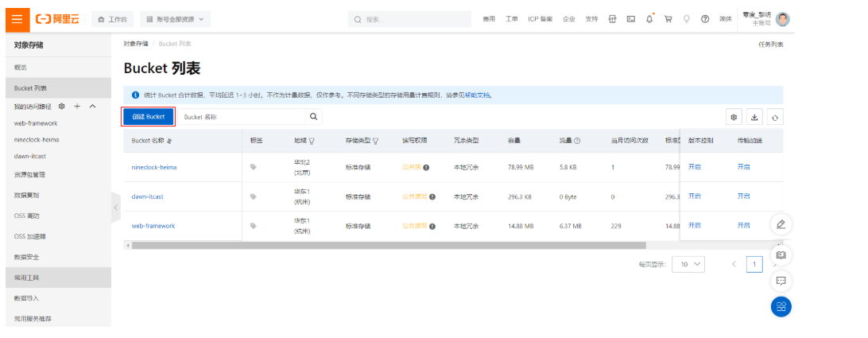Screen dimensions: 868x338
Task: Open the 工作台 workbench
Action: [112, 19]
